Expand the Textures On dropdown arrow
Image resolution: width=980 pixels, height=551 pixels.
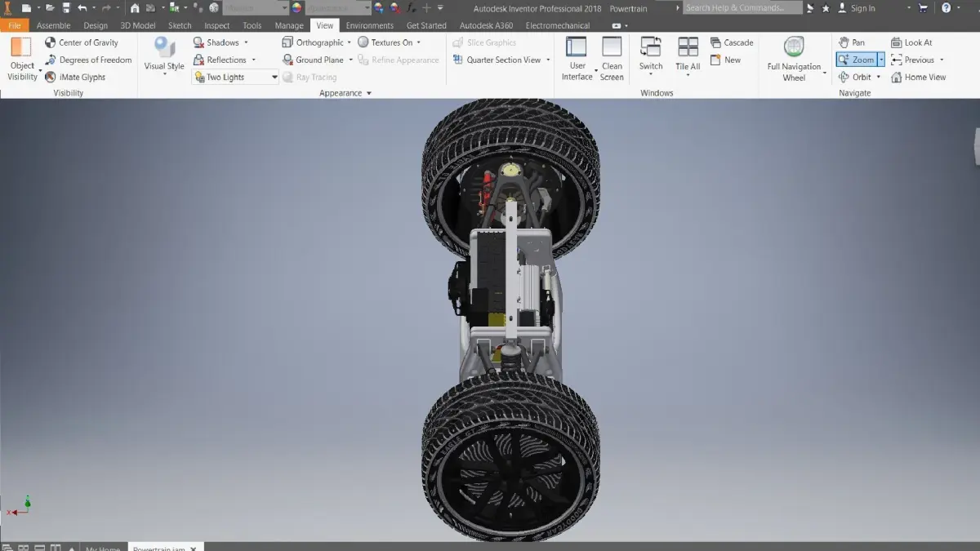[419, 42]
